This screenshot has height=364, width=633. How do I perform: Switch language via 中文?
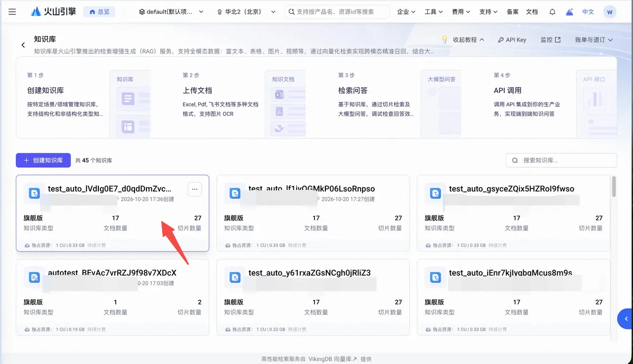588,12
